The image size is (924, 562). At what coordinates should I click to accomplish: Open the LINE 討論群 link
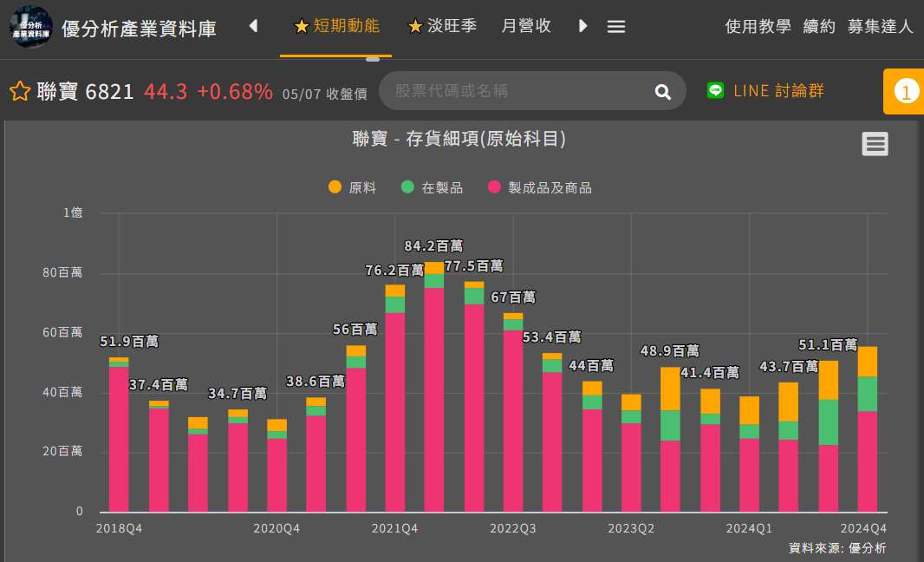tap(778, 91)
